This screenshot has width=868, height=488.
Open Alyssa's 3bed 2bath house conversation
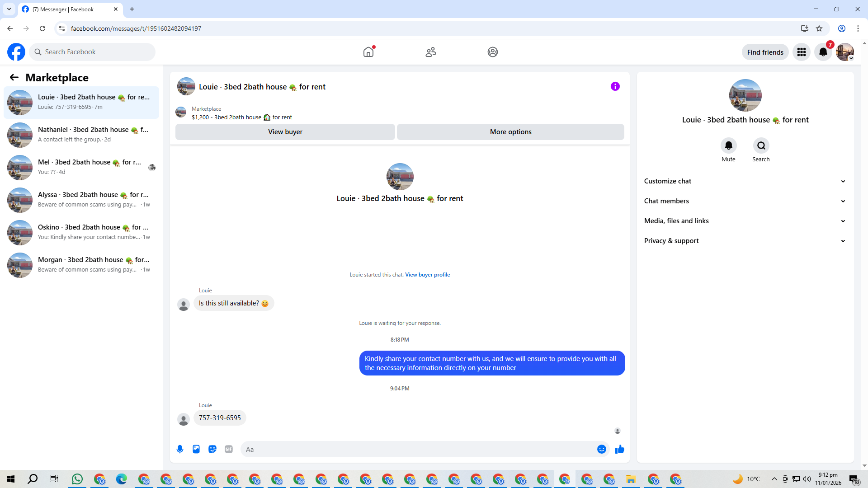coord(81,200)
